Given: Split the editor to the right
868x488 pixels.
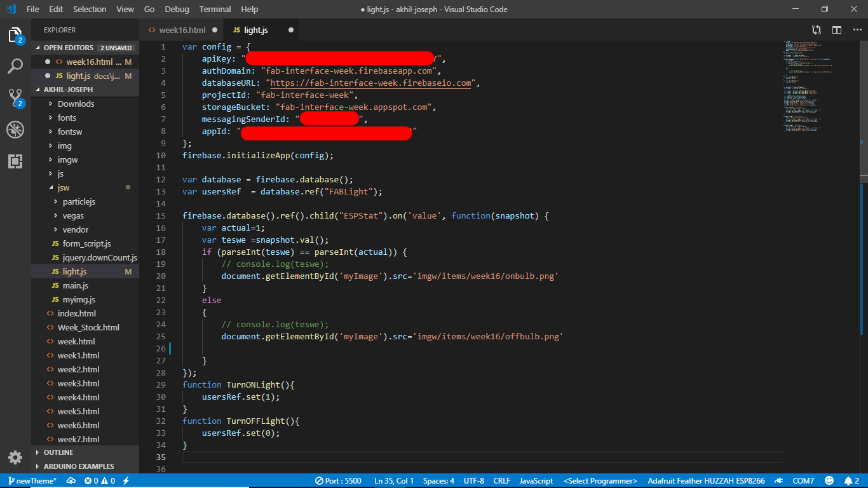Looking at the screenshot, I should tap(837, 30).
